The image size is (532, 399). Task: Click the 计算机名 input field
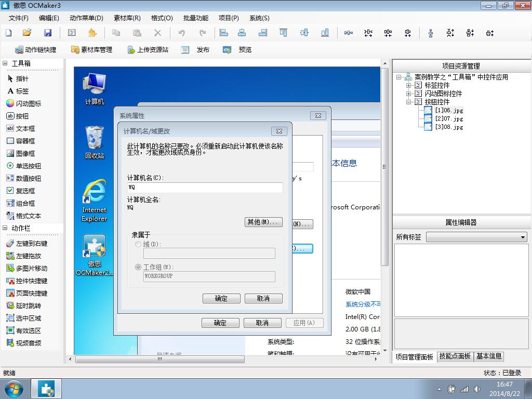pyautogui.click(x=205, y=187)
